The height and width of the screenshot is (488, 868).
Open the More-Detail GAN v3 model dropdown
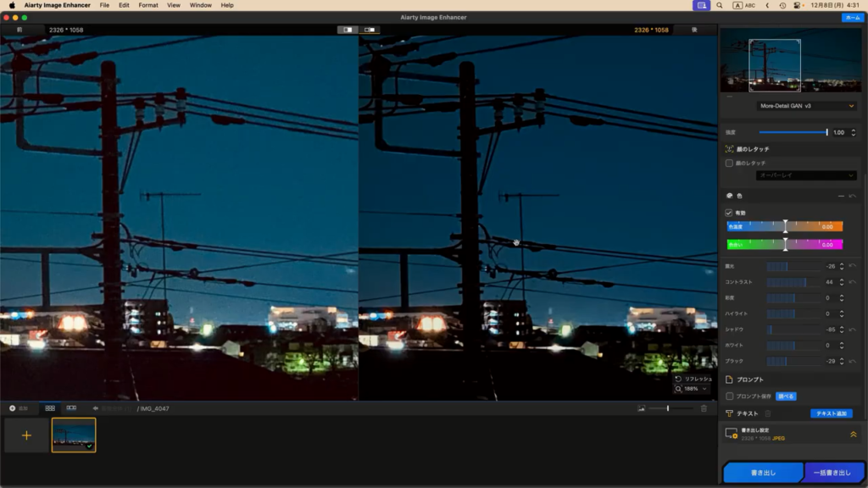coord(806,106)
